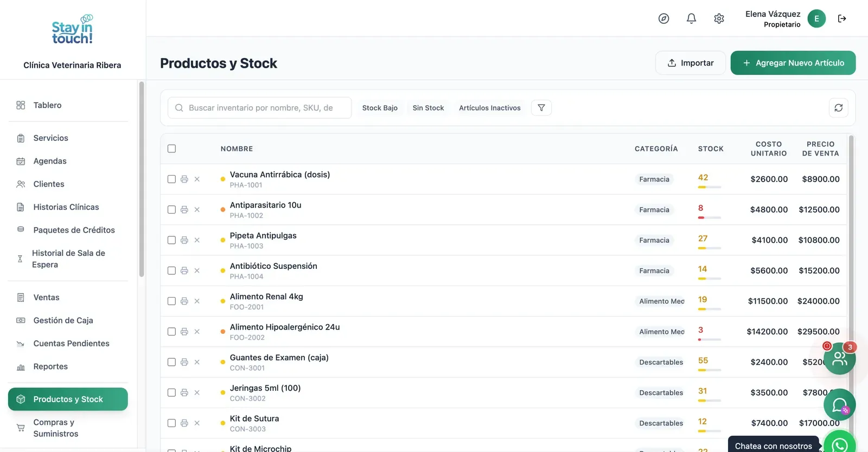
Task: Focus the Buscar inventario search field
Action: pyautogui.click(x=259, y=108)
